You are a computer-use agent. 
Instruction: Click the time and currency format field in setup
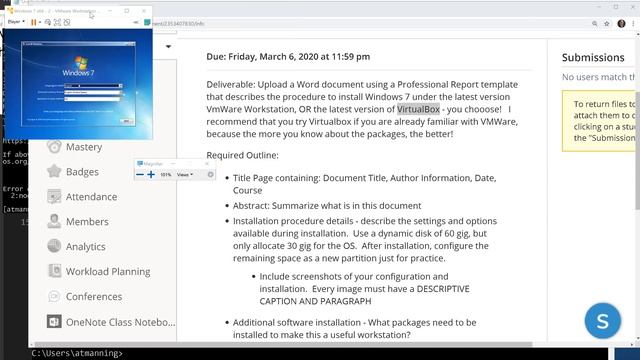click(92, 92)
